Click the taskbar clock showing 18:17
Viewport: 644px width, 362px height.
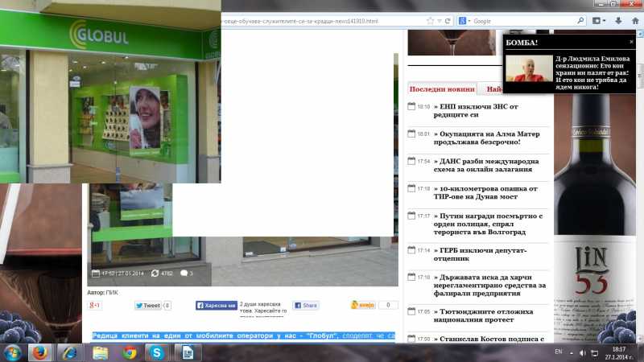point(618,353)
